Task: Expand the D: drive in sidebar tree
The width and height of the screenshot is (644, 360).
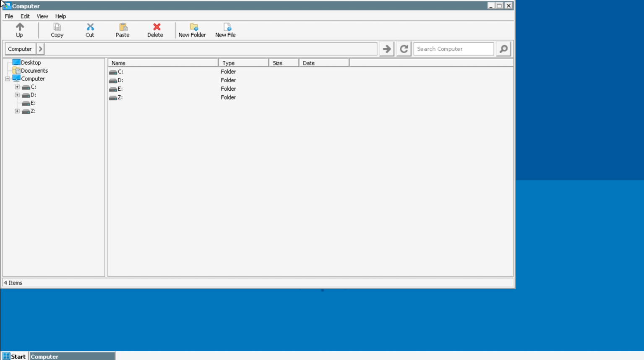Action: pyautogui.click(x=17, y=95)
